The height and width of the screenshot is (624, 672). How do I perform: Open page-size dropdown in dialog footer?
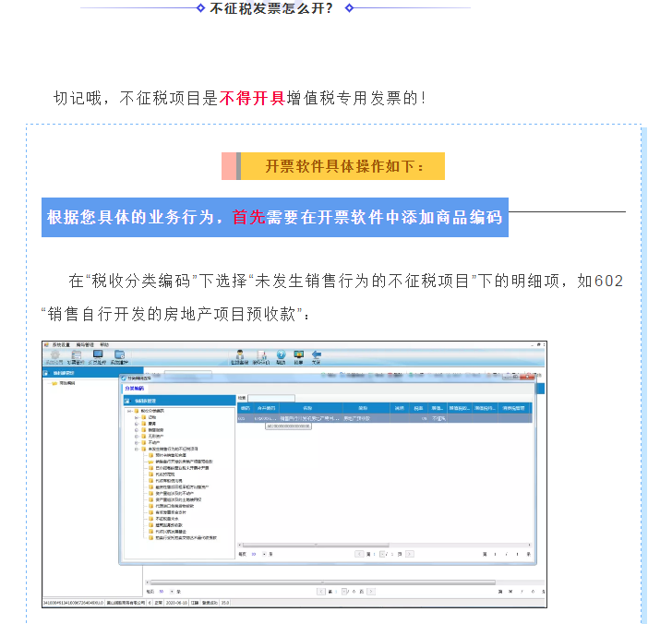[x=264, y=554]
